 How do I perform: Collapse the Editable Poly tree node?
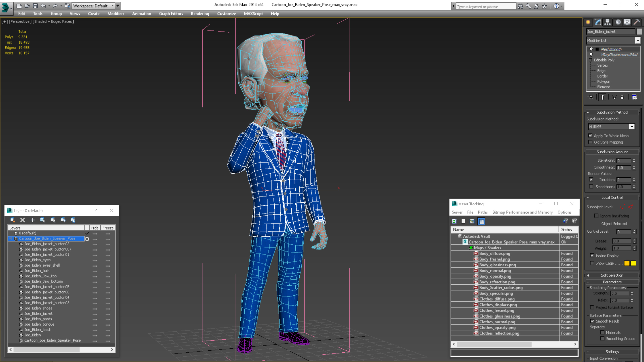[x=591, y=60]
